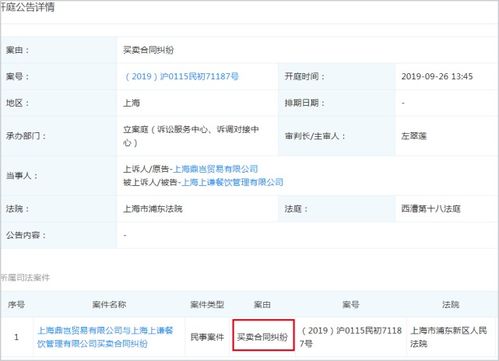Select the 案件名称 column header
Image resolution: width=499 pixels, height=361 pixels.
pyautogui.click(x=109, y=304)
